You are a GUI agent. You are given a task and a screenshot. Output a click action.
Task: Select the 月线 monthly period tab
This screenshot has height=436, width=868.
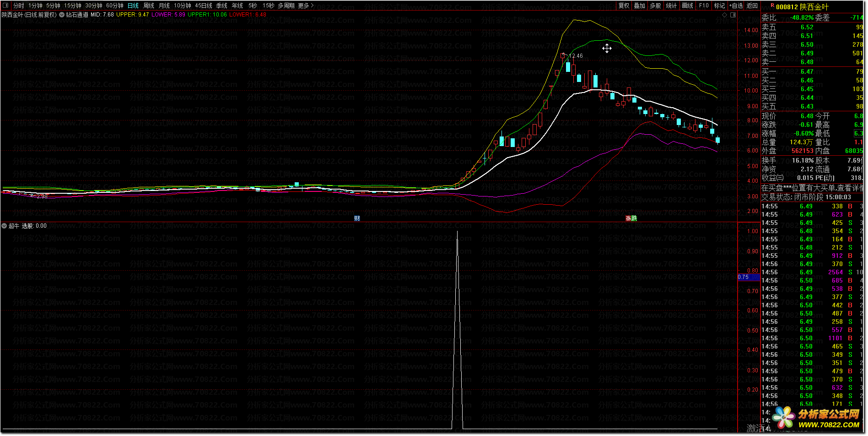(164, 5)
